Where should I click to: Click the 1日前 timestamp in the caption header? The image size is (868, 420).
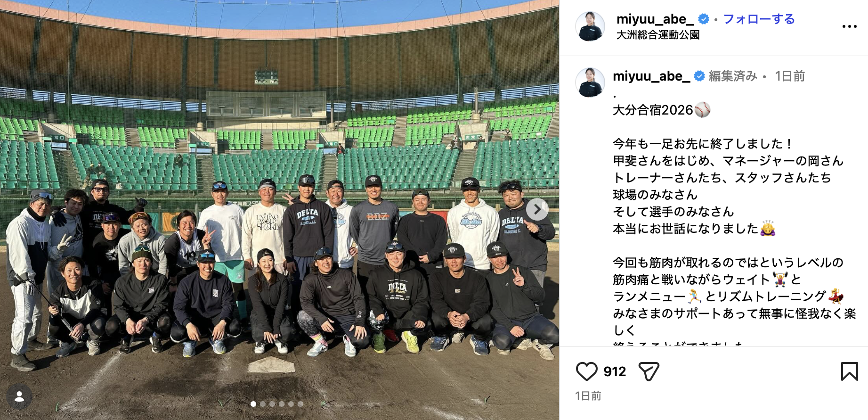(790, 76)
